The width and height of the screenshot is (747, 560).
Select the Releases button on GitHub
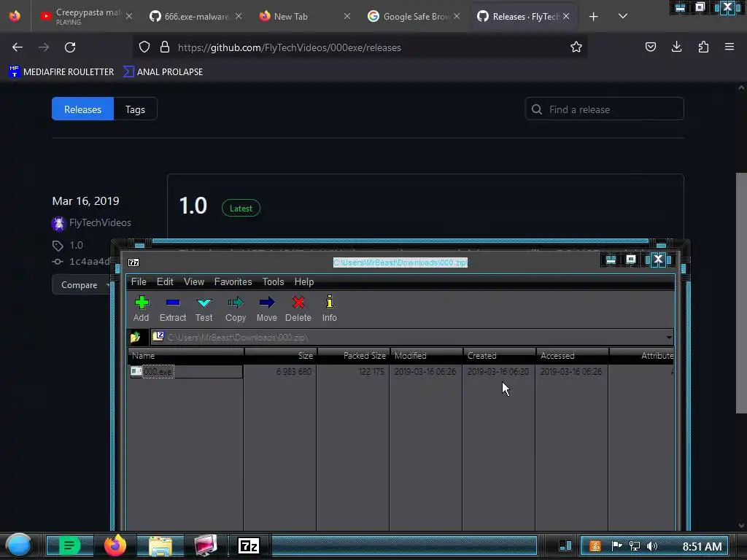[82, 109]
